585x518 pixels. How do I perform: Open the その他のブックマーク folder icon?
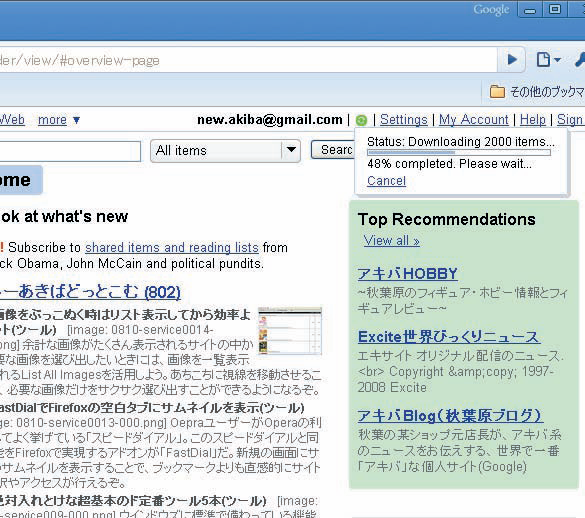click(497, 91)
